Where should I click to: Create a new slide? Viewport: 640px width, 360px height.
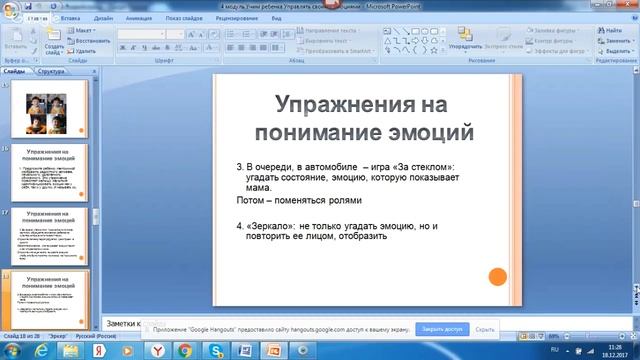[54, 42]
